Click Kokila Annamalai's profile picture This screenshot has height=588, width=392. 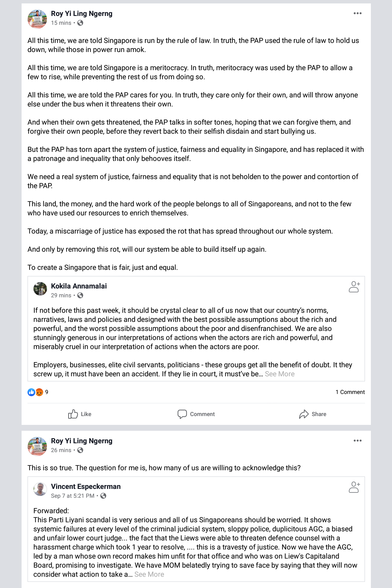point(40,289)
